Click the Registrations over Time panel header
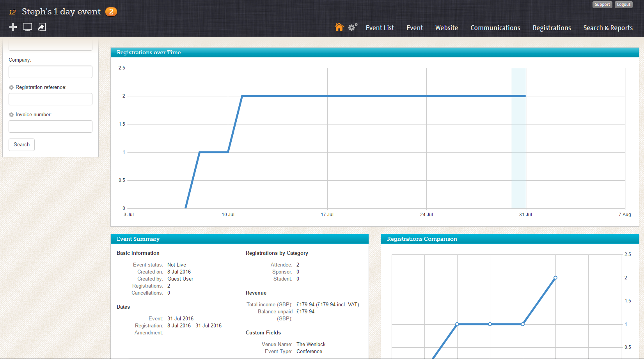The width and height of the screenshot is (644, 359). pos(375,52)
